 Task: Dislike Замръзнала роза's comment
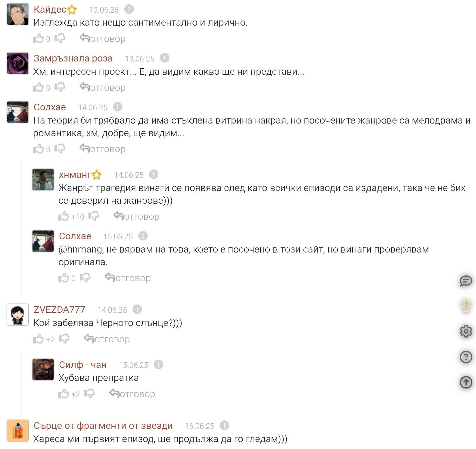point(60,87)
